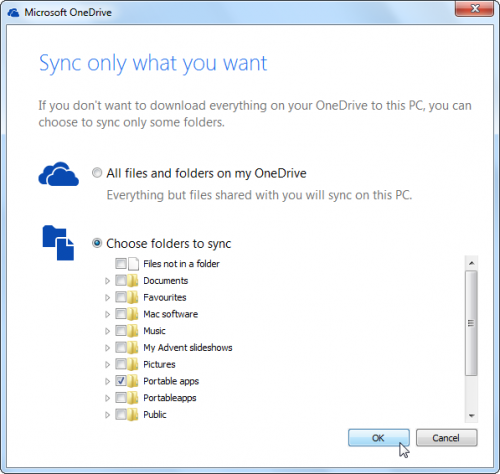Click the My Advent slideshows folder icon
Viewport: 500px width, 474px height.
(x=133, y=348)
